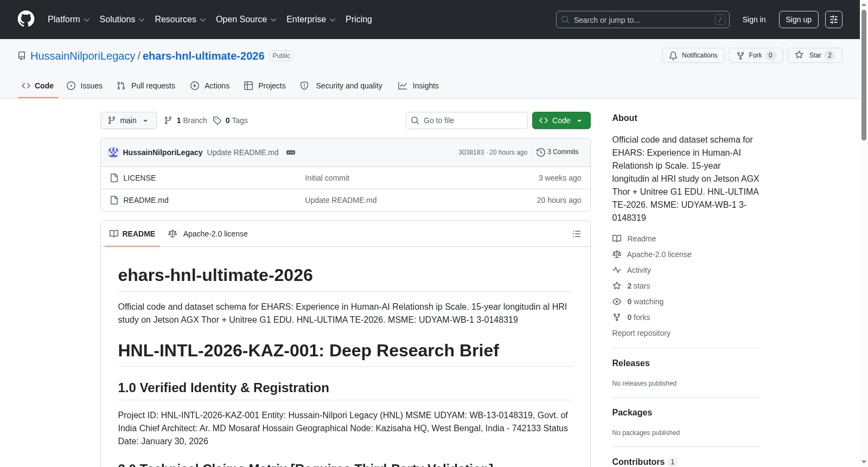Open the README.md file
Image resolution: width=868 pixels, height=467 pixels.
point(146,200)
